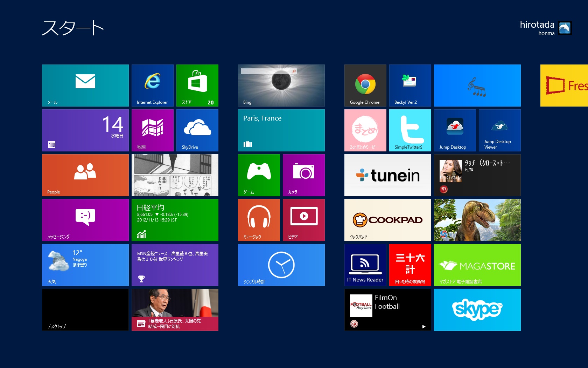Open the red 三十六計 tile
Image resolution: width=588 pixels, height=368 pixels.
[410, 265]
